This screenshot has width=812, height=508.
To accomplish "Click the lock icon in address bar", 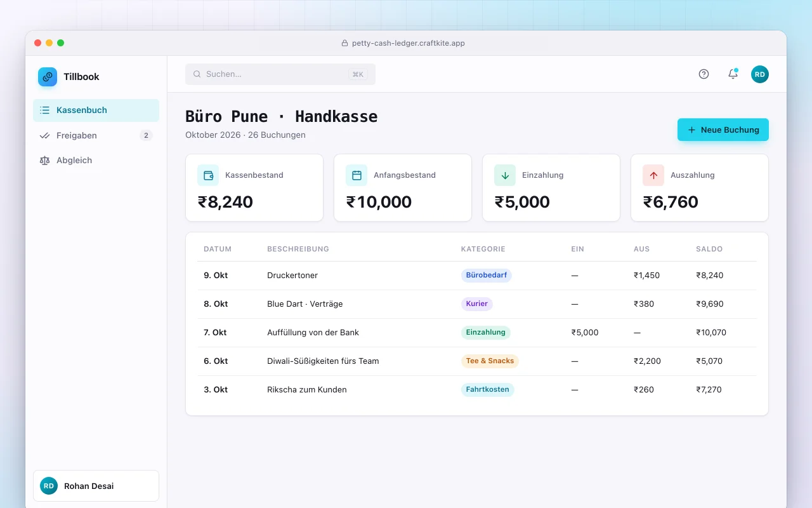I will [345, 43].
